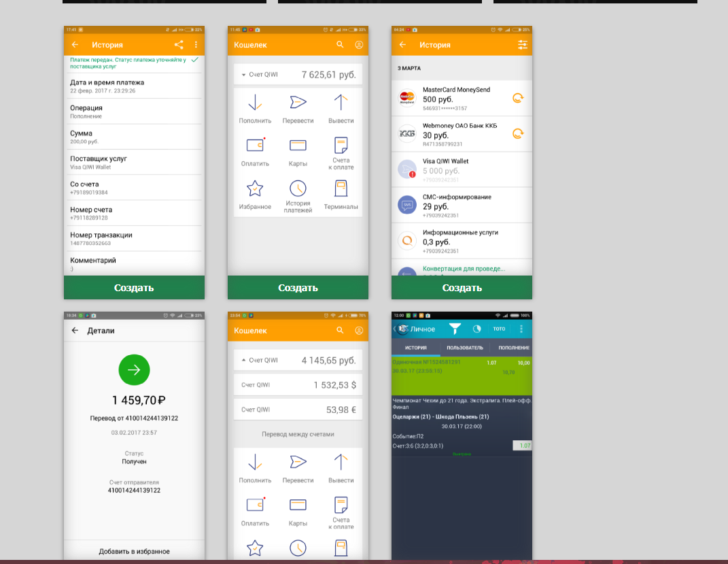The height and width of the screenshot is (564, 728).
Task: Tap search icon in 7 625,61 руб. wallet card
Action: tap(340, 45)
